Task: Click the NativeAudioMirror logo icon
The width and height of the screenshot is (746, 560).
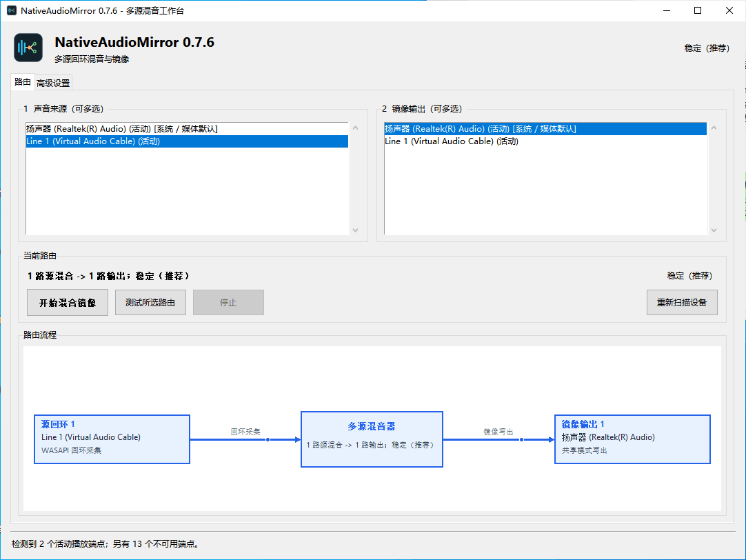Action: [28, 48]
